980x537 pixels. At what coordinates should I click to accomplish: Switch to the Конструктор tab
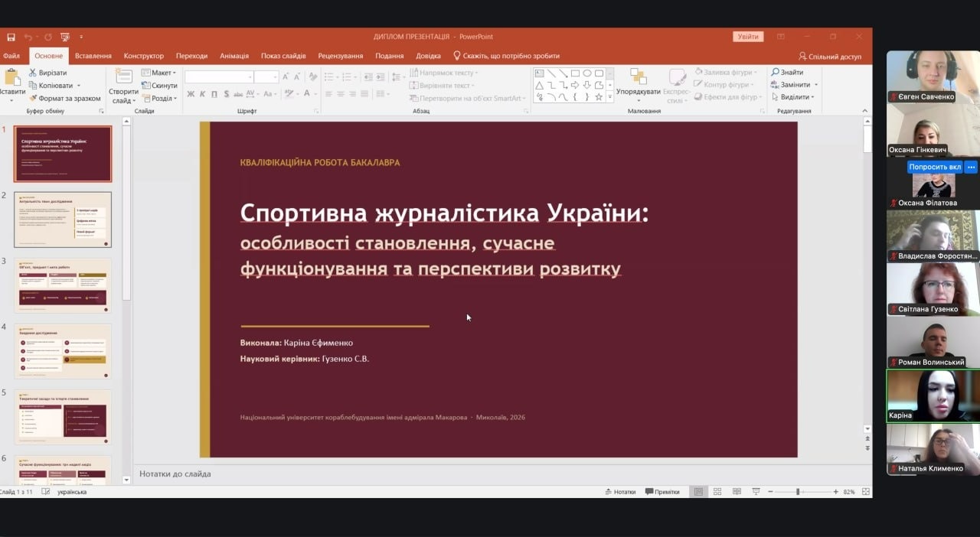point(144,56)
